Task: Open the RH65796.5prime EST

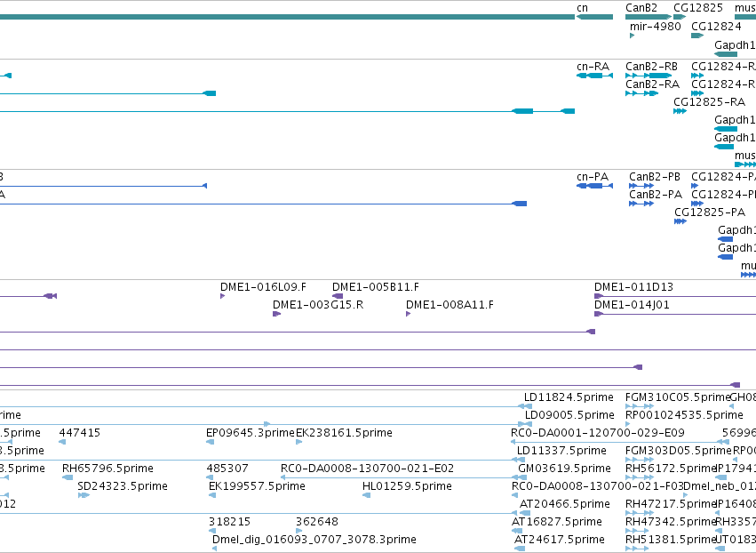Action: coord(68,477)
